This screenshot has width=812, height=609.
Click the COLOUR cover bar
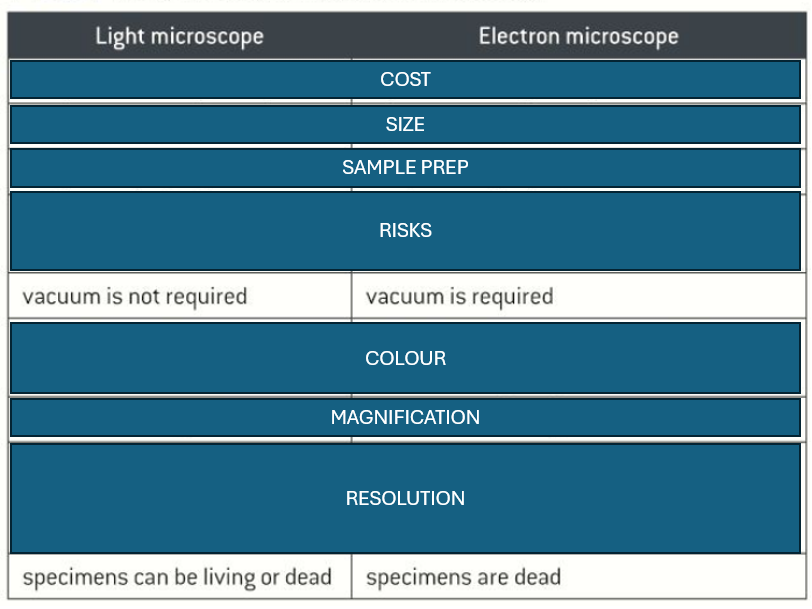[405, 358]
